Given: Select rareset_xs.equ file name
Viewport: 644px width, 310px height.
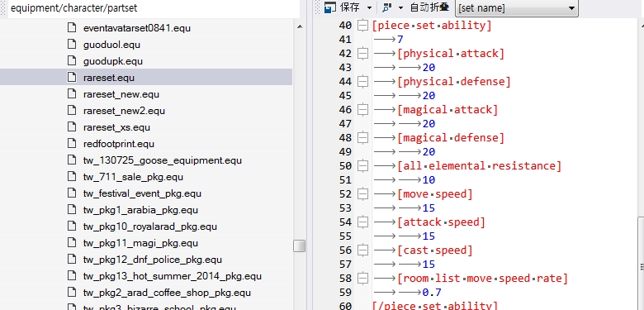Looking at the screenshot, I should point(116,127).
